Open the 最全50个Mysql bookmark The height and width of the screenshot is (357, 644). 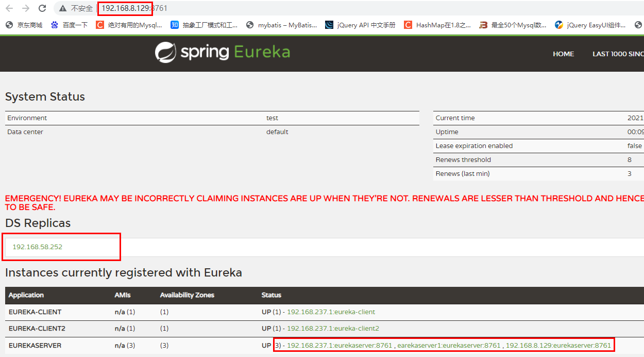(x=513, y=25)
